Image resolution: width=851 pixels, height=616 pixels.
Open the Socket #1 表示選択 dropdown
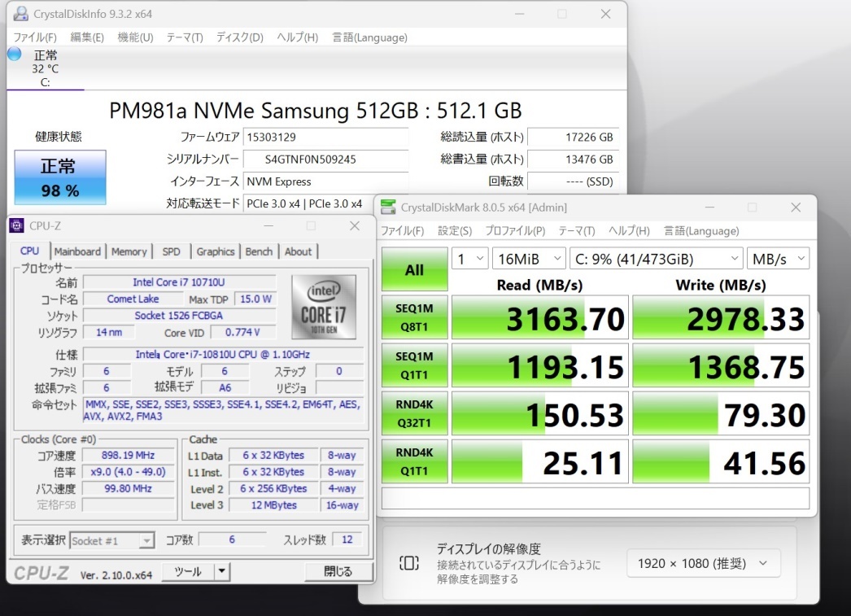(x=112, y=540)
